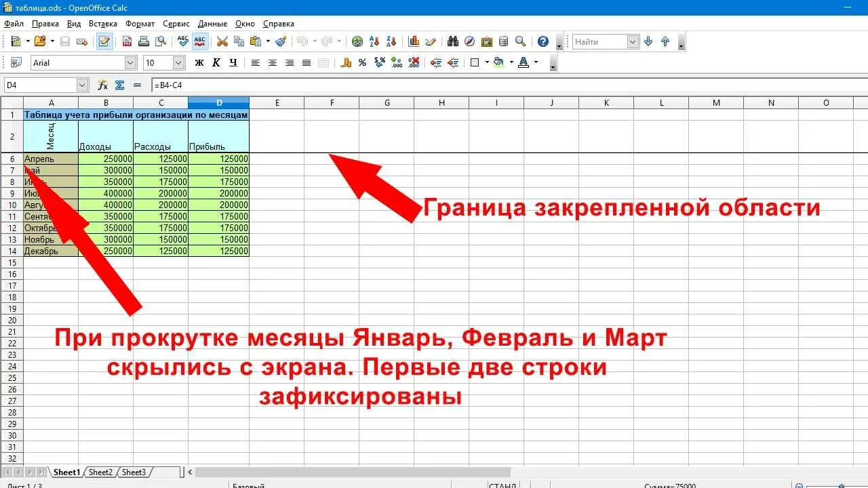The width and height of the screenshot is (868, 488).
Task: Open OpenOffice Help question icon
Action: [543, 41]
